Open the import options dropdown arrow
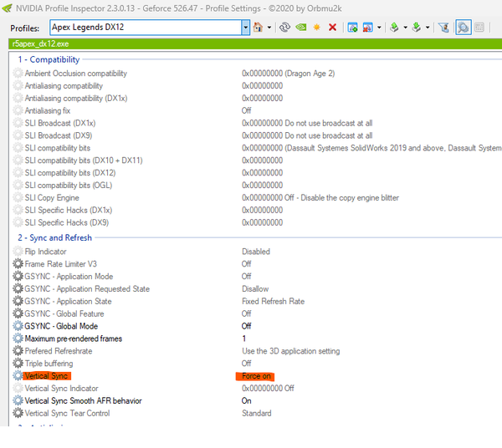The height and width of the screenshot is (448, 502). tap(428, 28)
